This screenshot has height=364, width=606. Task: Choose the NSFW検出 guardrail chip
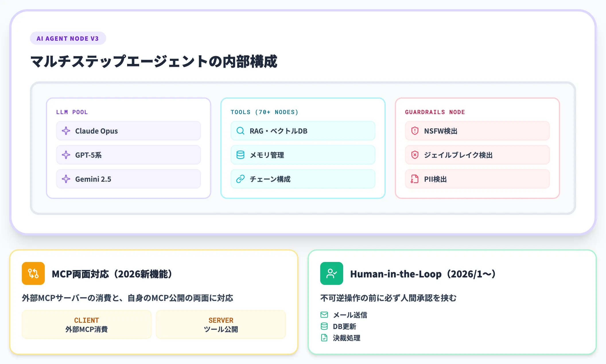pyautogui.click(x=477, y=131)
